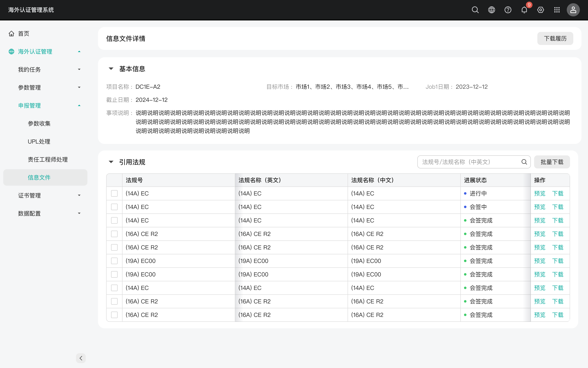Collapse the 基本信息 section triangle
588x368 pixels.
[111, 69]
